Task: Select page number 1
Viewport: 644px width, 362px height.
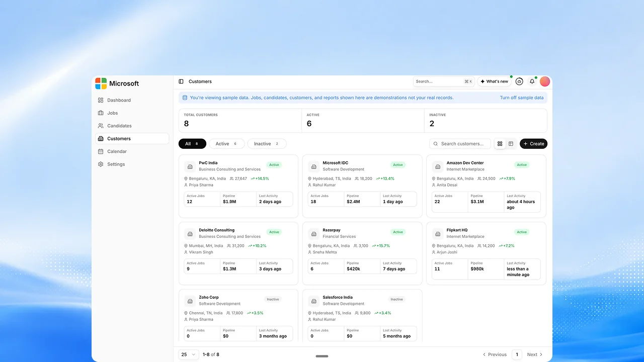Action: point(517,354)
